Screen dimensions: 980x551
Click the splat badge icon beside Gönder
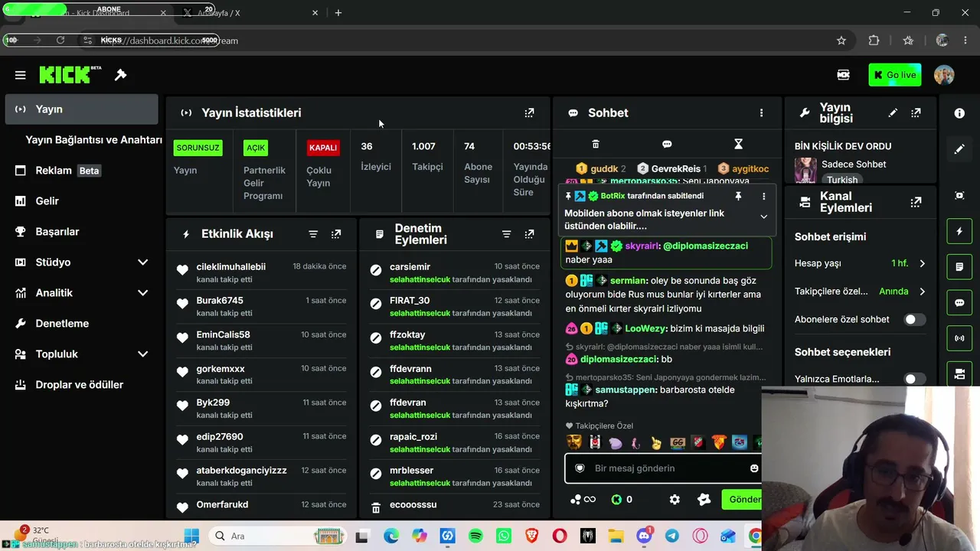(704, 500)
